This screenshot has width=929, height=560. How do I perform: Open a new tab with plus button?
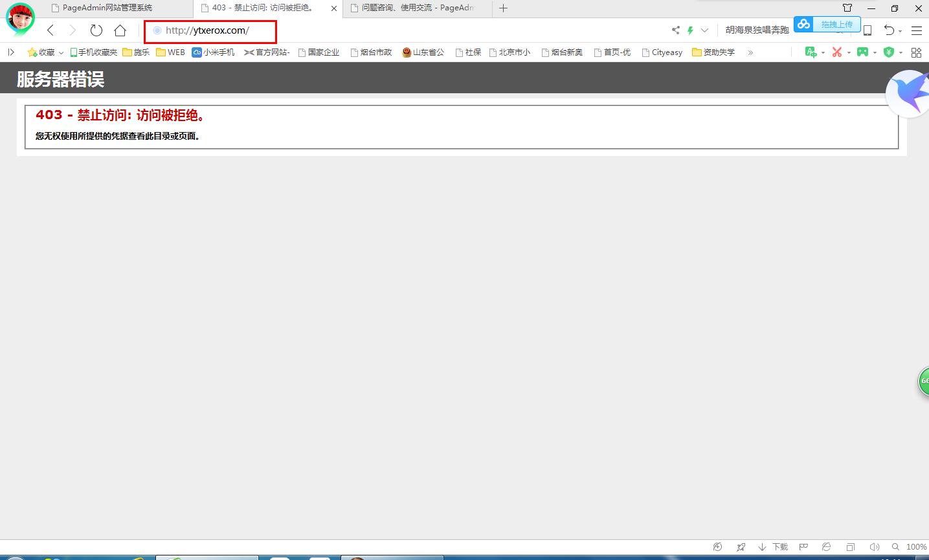point(503,8)
